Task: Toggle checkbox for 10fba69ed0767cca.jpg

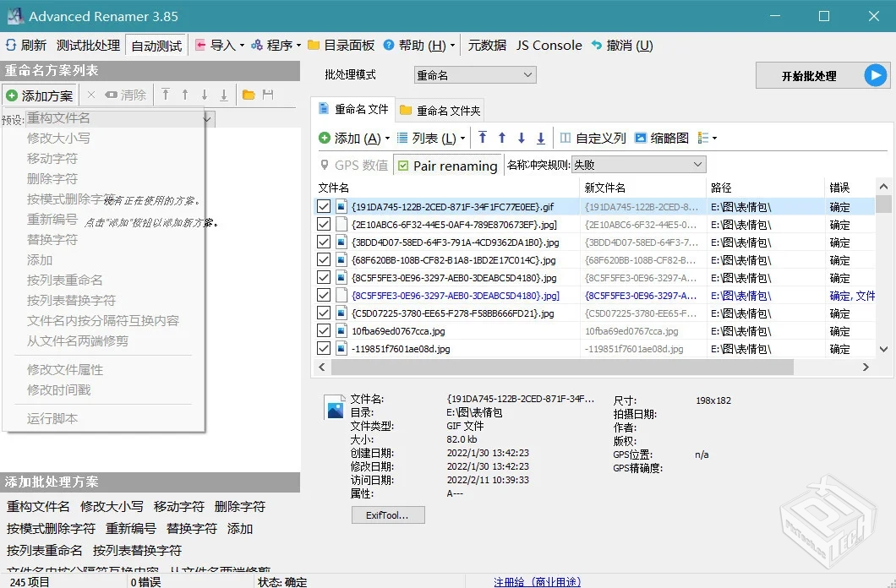Action: click(324, 330)
